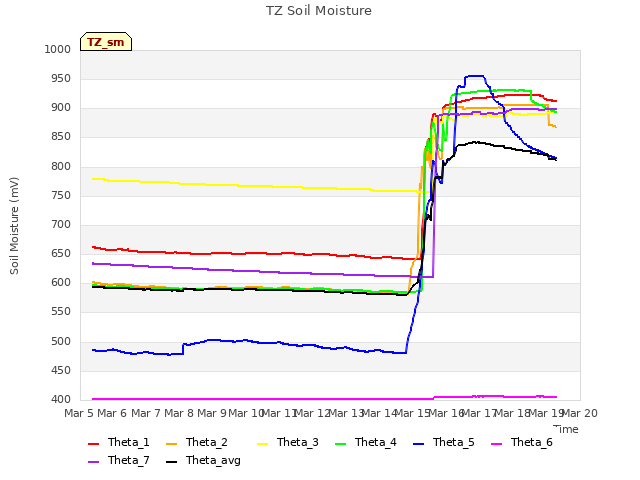Click the flat magenta Theta_6 line at 400
Image resolution: width=640 pixels, height=480 pixels.
pyautogui.click(x=261, y=399)
